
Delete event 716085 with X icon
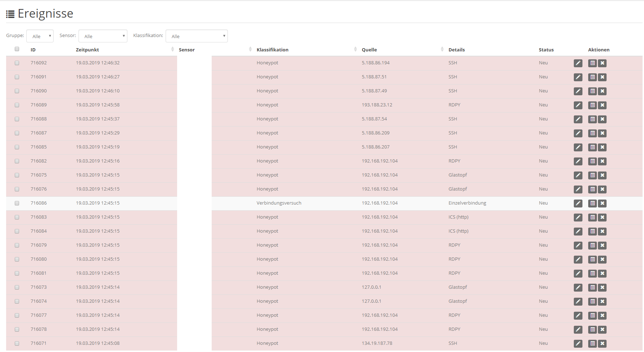[602, 147]
